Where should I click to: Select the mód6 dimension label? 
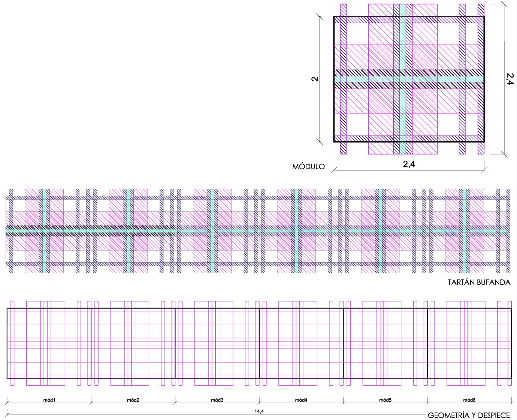469,400
